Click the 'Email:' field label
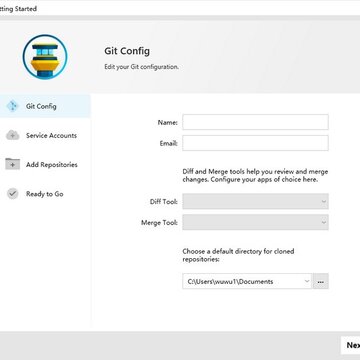Screen dimensions: 360x360 [169, 143]
